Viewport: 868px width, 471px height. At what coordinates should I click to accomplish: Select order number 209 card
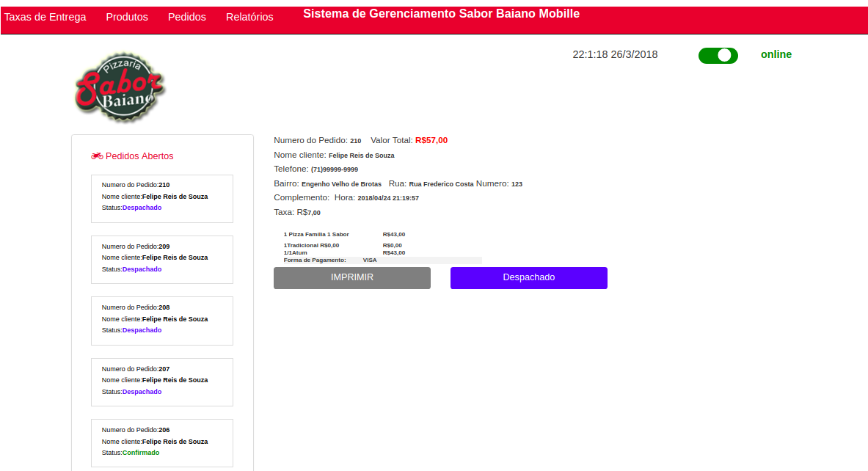(162, 259)
